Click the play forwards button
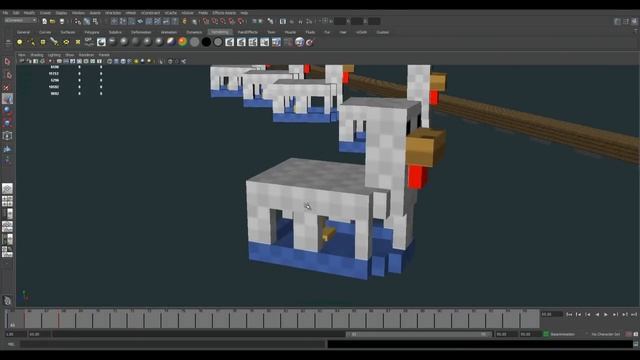The height and width of the screenshot is (360, 640). click(606, 314)
